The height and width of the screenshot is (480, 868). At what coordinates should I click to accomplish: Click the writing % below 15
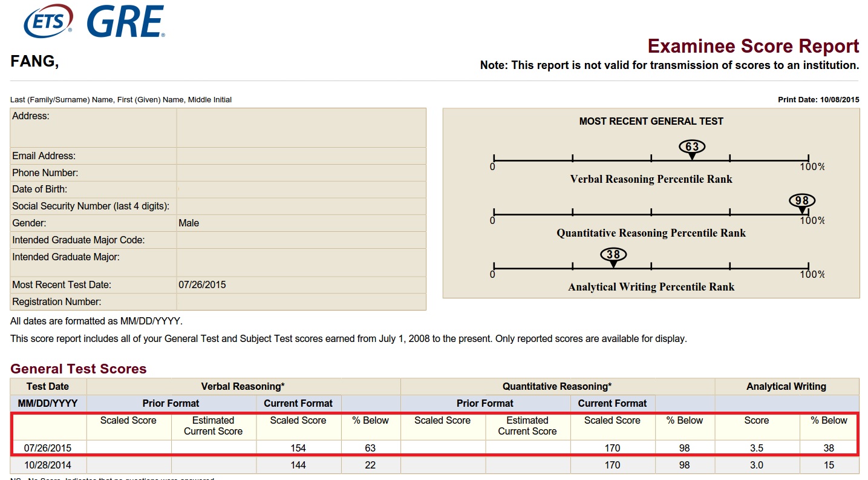tap(829, 465)
